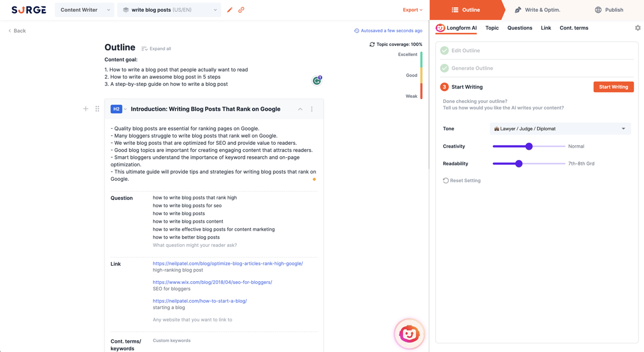This screenshot has height=352, width=644.
Task: Select the Cont. terms tab
Action: [574, 28]
